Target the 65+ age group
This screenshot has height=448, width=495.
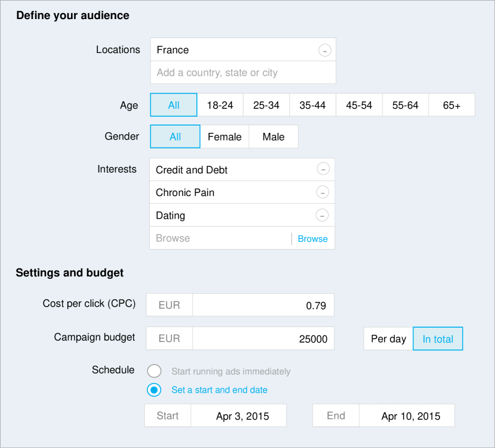click(451, 105)
